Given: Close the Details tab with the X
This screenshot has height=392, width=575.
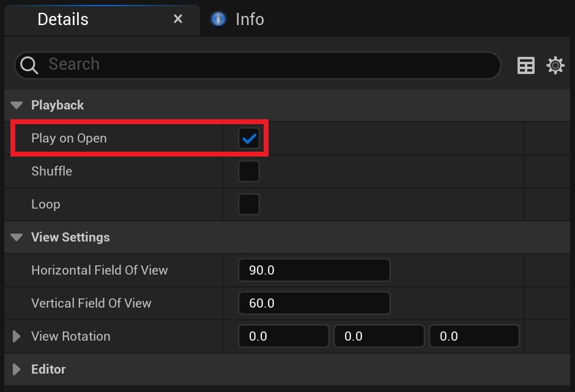Looking at the screenshot, I should pyautogui.click(x=178, y=19).
